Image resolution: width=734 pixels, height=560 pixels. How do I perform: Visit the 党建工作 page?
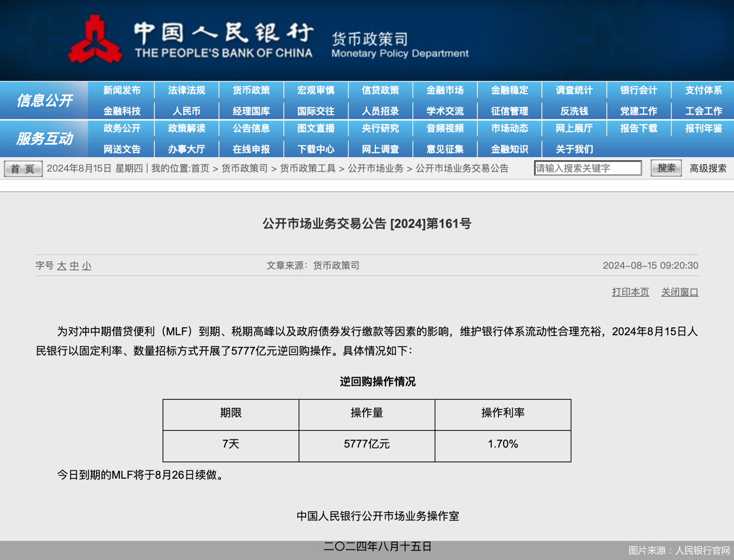[639, 111]
